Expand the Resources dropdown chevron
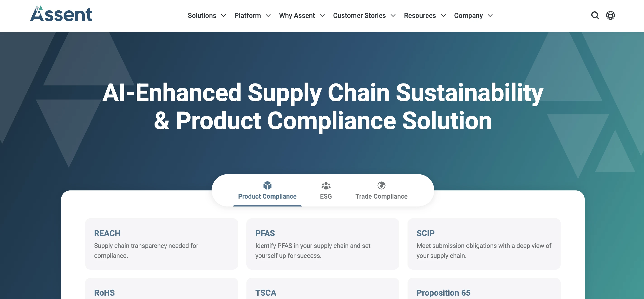The height and width of the screenshot is (299, 644). pyautogui.click(x=444, y=16)
